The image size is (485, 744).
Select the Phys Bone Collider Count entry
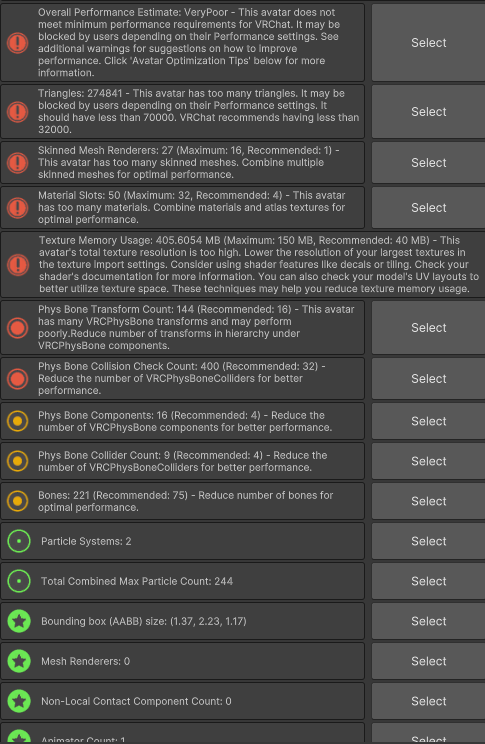click(429, 461)
